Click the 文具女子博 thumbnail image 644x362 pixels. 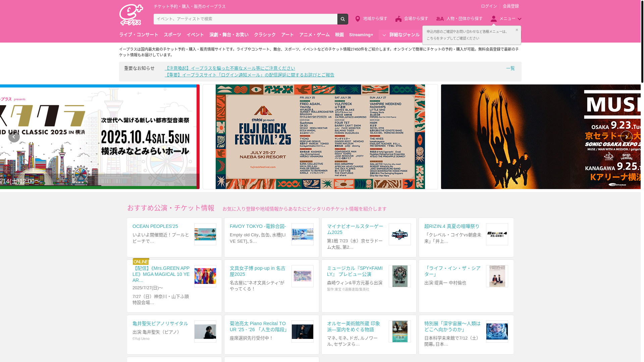(x=303, y=276)
